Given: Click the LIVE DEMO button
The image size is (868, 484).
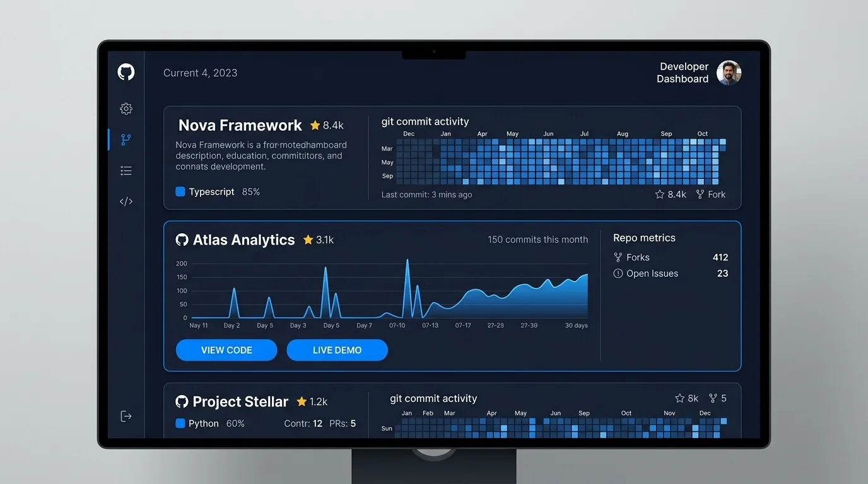Looking at the screenshot, I should coord(337,350).
